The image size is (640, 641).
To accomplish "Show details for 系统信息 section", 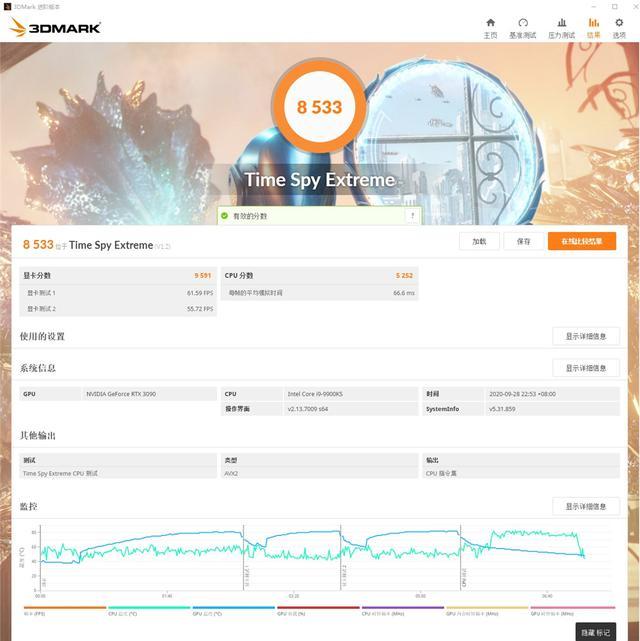I will coord(586,368).
